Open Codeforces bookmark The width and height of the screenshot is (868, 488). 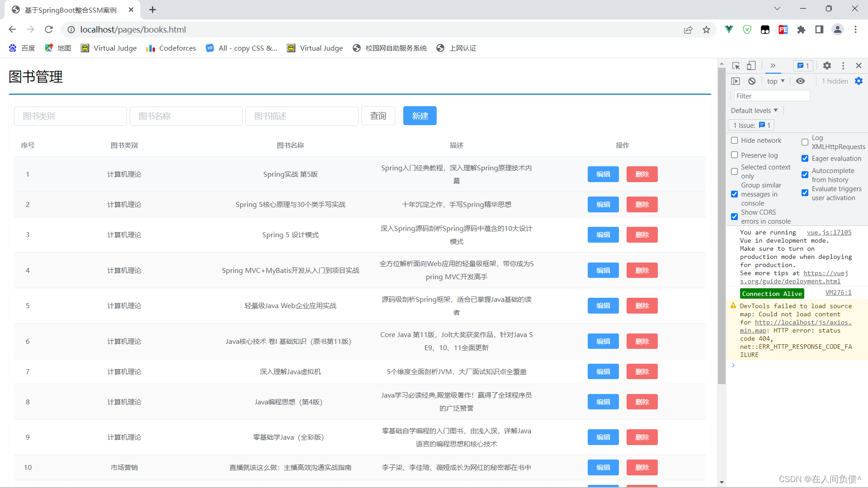click(171, 48)
